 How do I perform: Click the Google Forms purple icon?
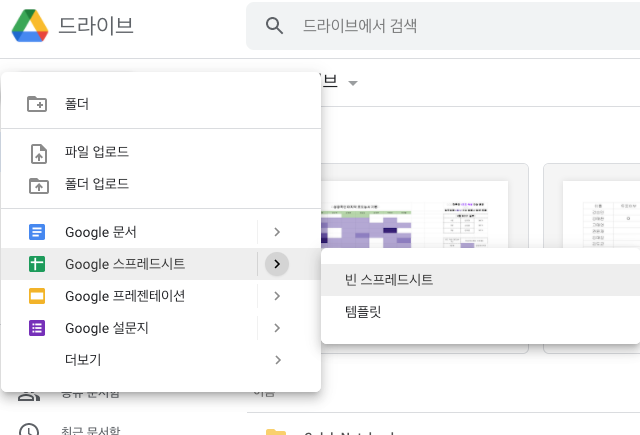[x=37, y=328]
